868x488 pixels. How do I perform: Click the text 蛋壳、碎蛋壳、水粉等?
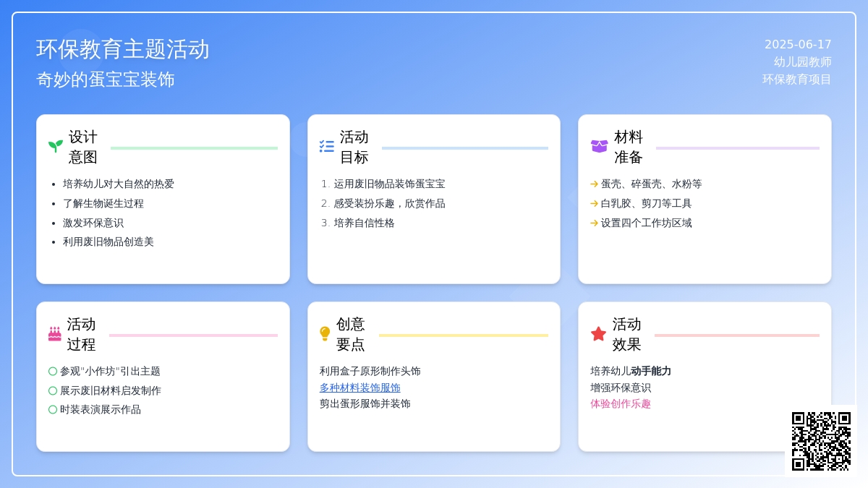652,184
